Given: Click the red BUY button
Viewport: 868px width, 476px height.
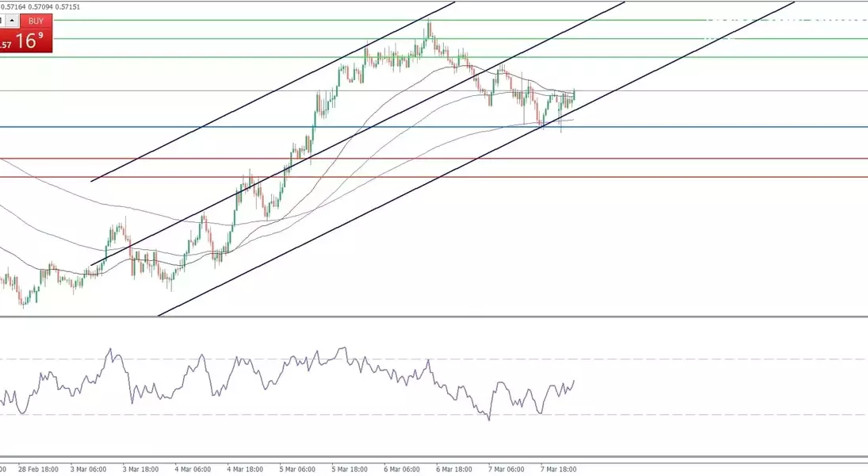Looking at the screenshot, I should [x=36, y=21].
